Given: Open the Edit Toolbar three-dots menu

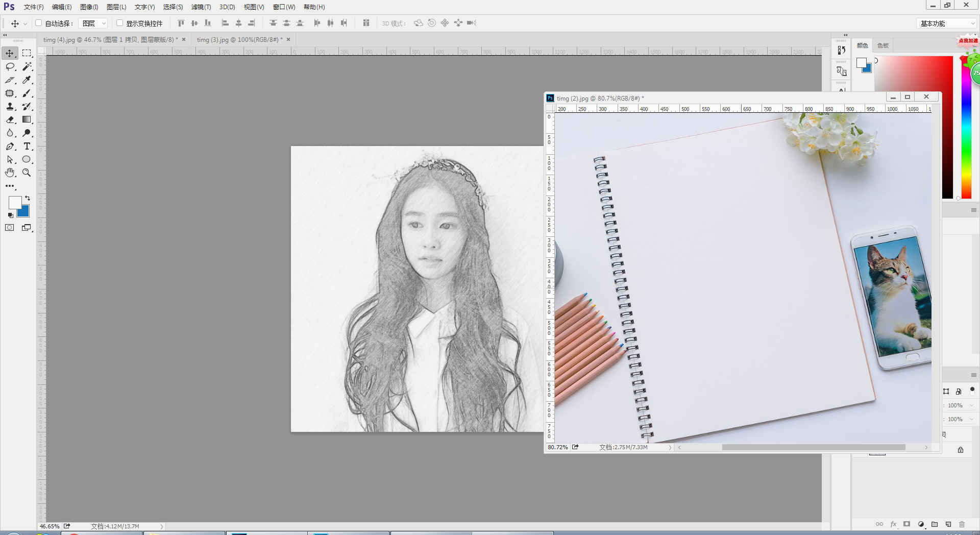Looking at the screenshot, I should (10, 186).
